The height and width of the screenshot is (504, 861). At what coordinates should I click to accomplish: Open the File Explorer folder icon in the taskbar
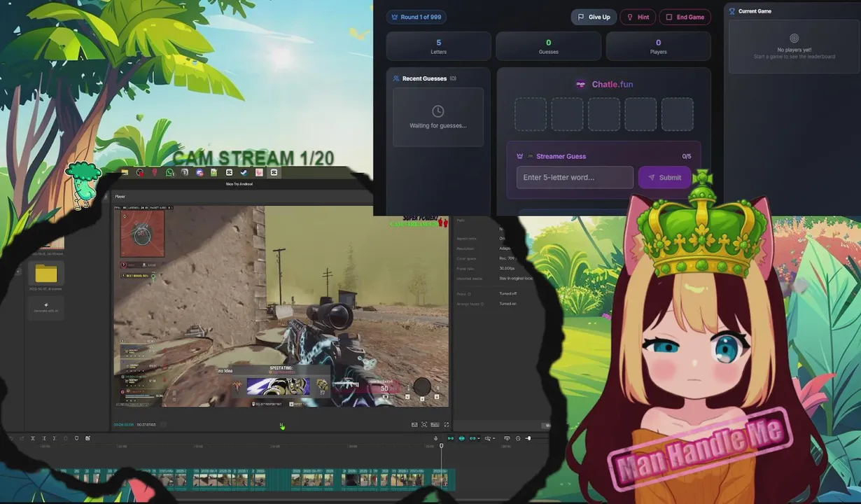tap(125, 172)
